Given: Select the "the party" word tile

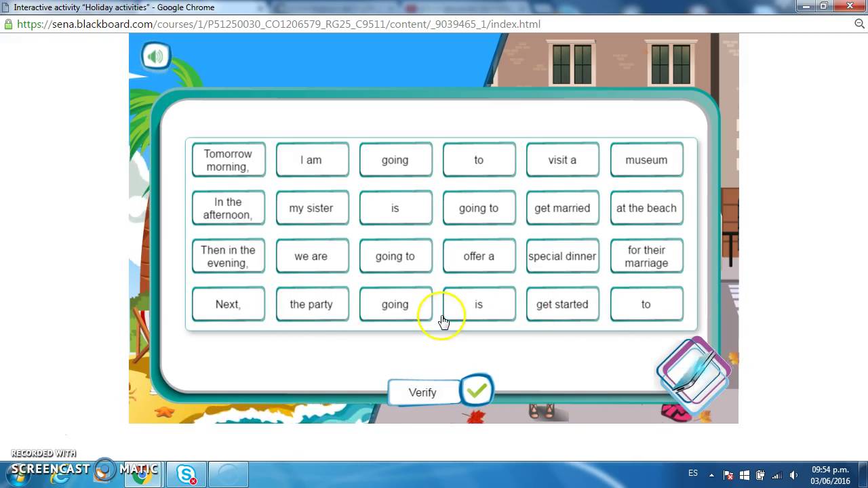Looking at the screenshot, I should point(312,304).
